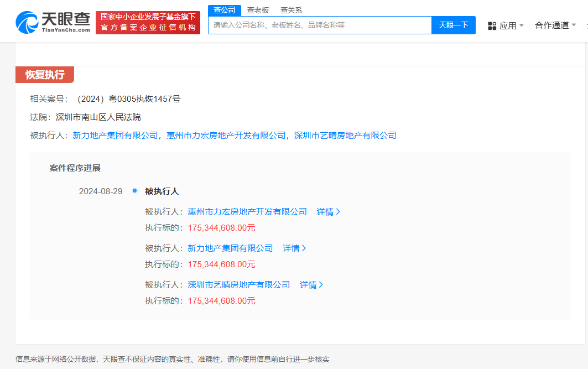Click the company search input field

[318, 25]
